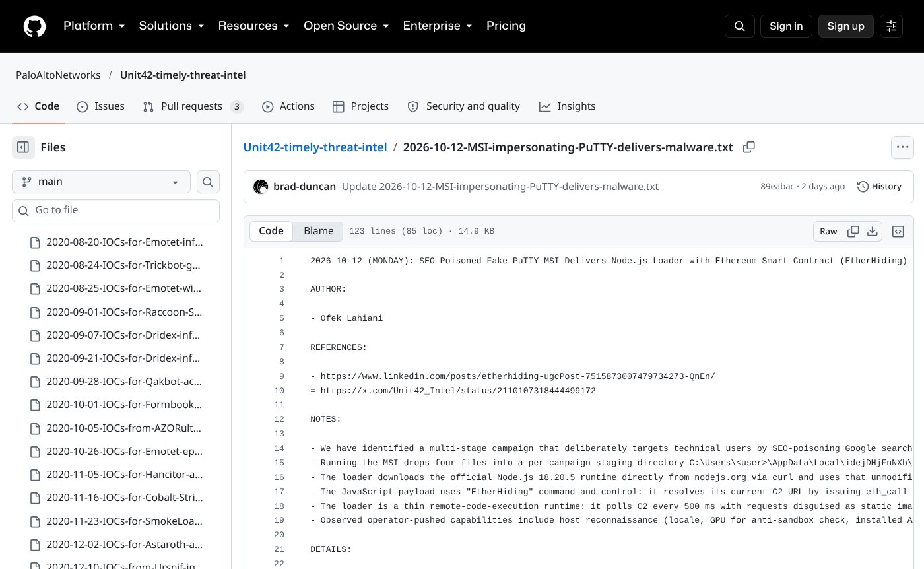Go to the Pricing page
The width and height of the screenshot is (924, 569).
pos(506,26)
